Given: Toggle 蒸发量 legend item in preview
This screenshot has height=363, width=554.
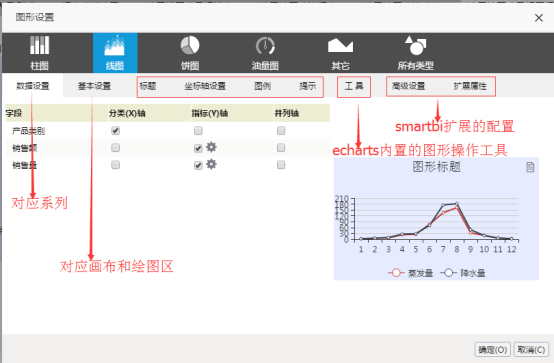Looking at the screenshot, I should [410, 273].
